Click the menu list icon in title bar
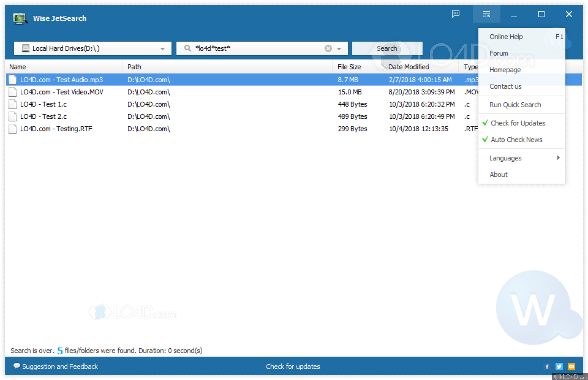The height and width of the screenshot is (380, 588). tap(486, 14)
